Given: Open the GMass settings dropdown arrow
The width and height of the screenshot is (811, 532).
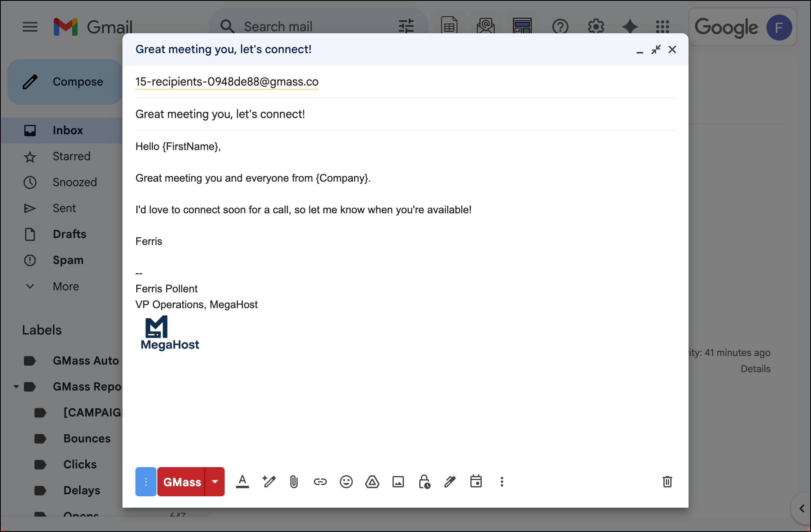Looking at the screenshot, I should coord(215,482).
